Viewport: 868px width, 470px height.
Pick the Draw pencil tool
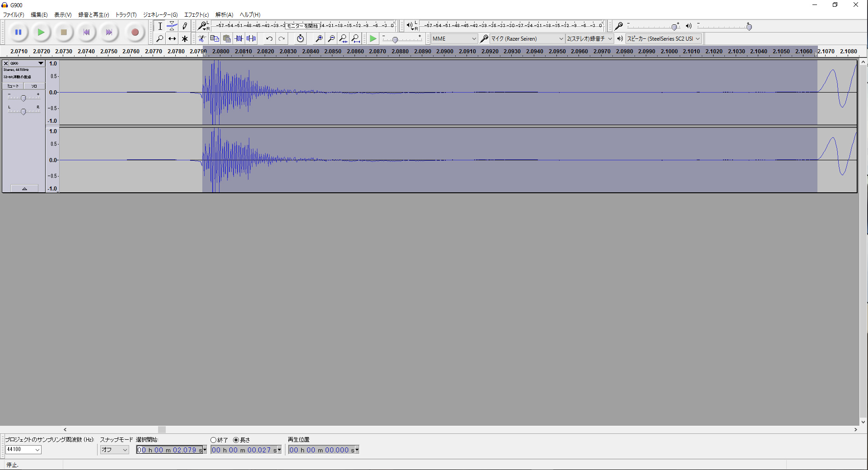pos(185,26)
